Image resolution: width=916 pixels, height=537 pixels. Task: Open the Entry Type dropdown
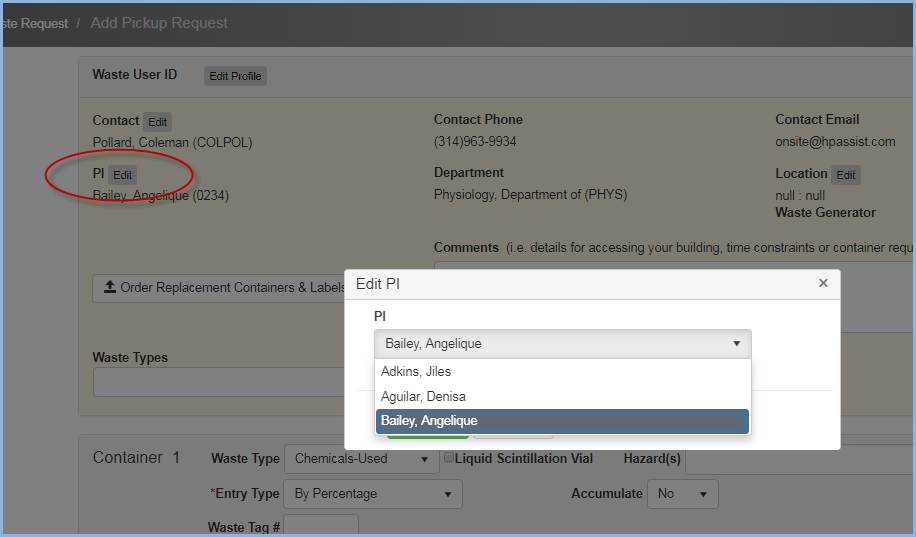click(373, 494)
